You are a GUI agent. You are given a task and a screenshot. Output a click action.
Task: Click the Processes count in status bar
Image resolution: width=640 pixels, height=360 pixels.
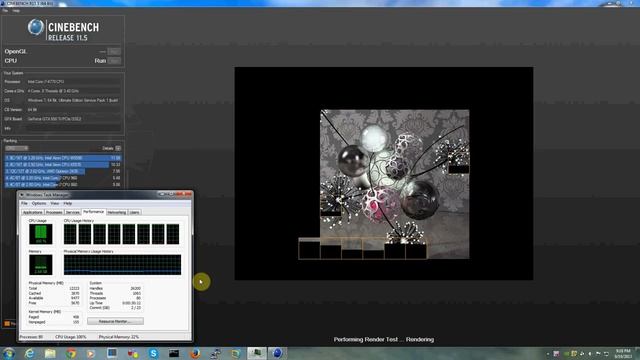[x=31, y=337]
